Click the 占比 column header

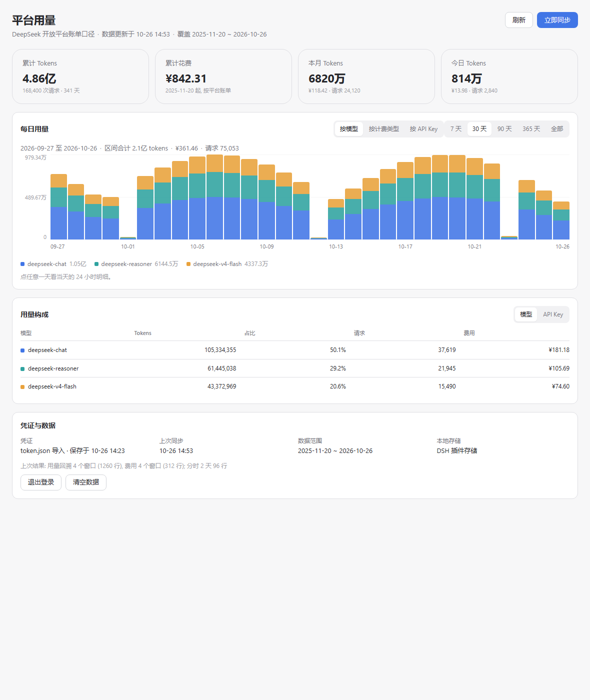coord(249,333)
